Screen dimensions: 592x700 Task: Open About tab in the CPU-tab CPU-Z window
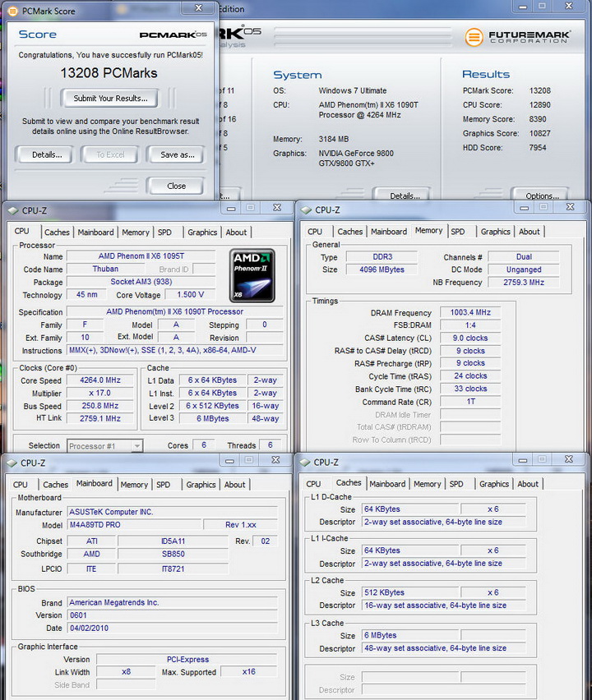click(x=236, y=233)
